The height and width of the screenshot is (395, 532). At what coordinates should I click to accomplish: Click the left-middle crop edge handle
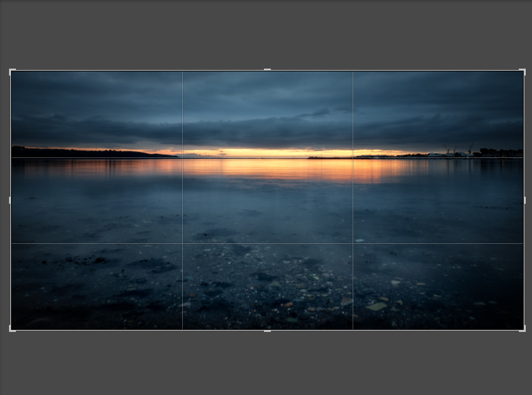(10, 200)
